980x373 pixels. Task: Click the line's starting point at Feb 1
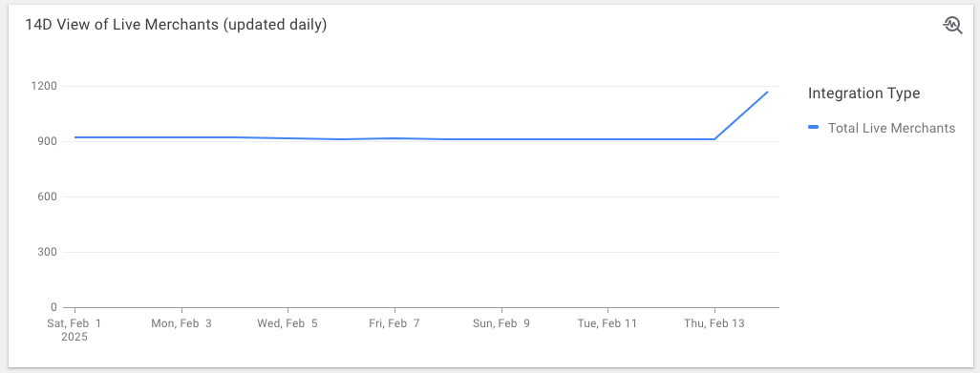coord(75,137)
